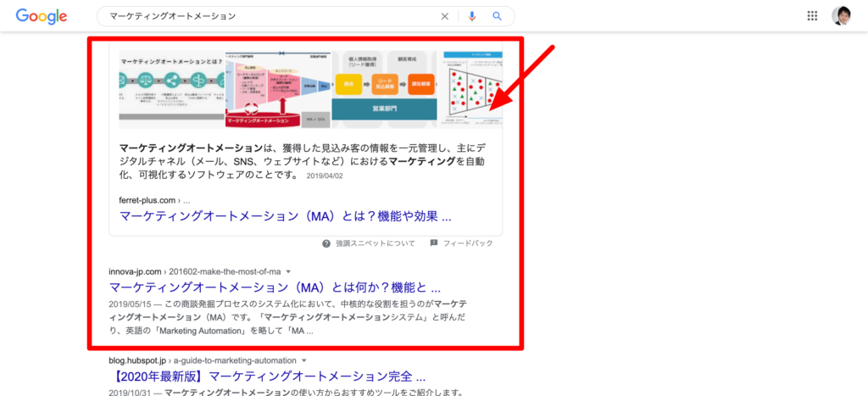
Task: Click the question mark icon beside 強調スニペットについて
Action: [326, 243]
